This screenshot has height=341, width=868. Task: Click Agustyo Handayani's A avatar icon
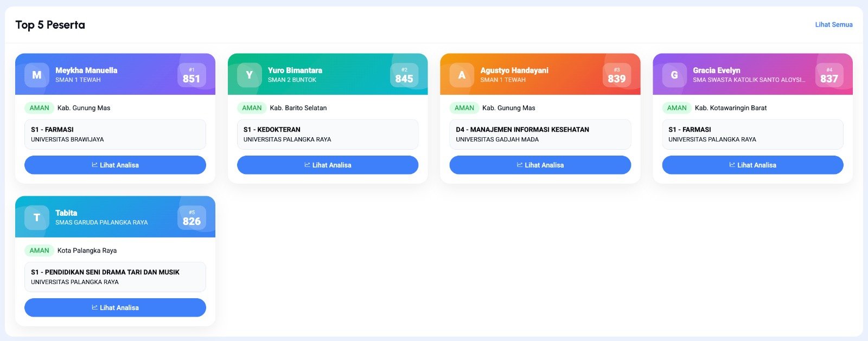462,75
